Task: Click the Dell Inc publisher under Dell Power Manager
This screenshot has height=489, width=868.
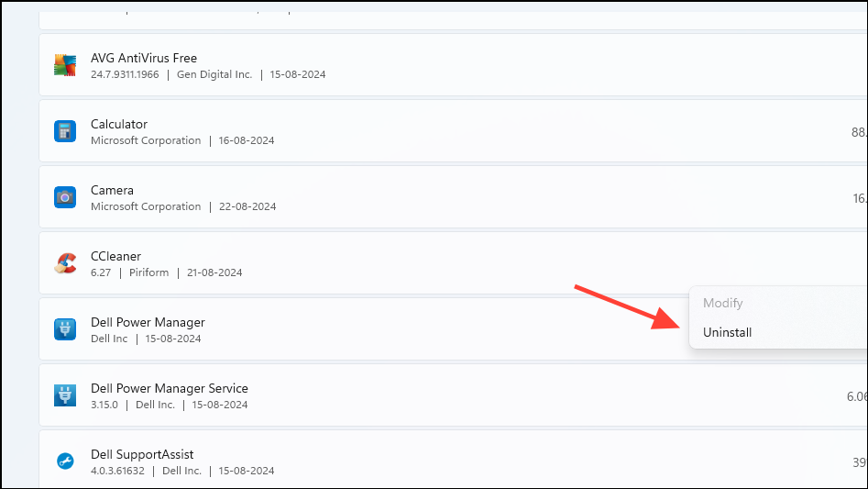Action: pos(109,339)
